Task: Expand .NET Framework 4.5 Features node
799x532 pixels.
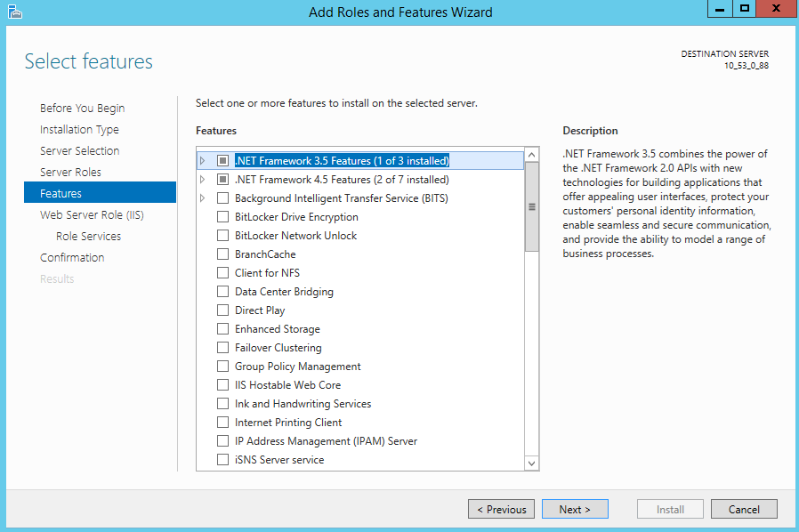Action: tap(203, 180)
